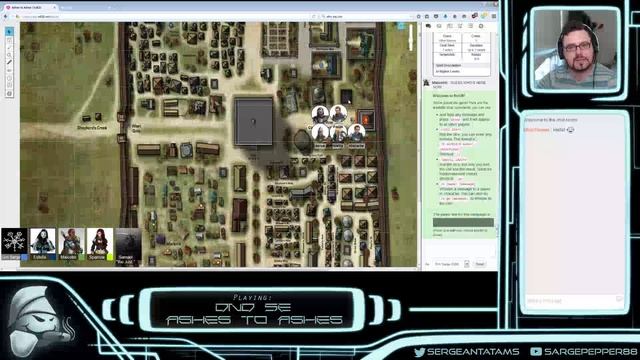Open the speaking As dropdown
The height and width of the screenshot is (360, 640).
(x=451, y=264)
